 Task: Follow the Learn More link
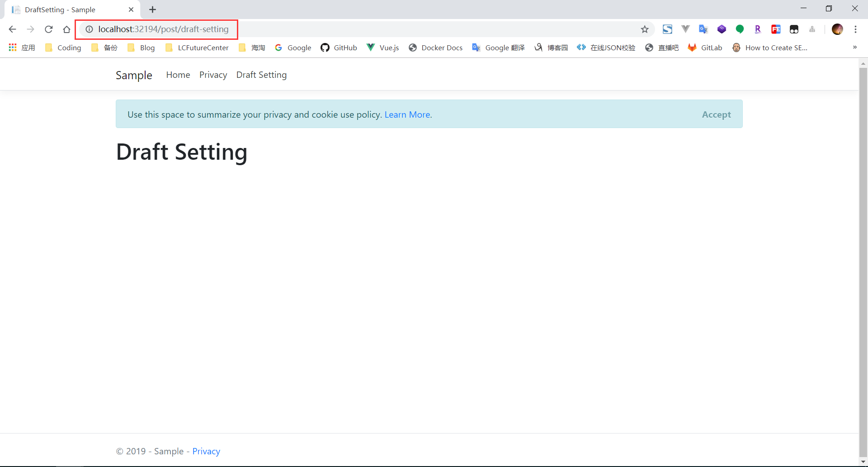407,114
